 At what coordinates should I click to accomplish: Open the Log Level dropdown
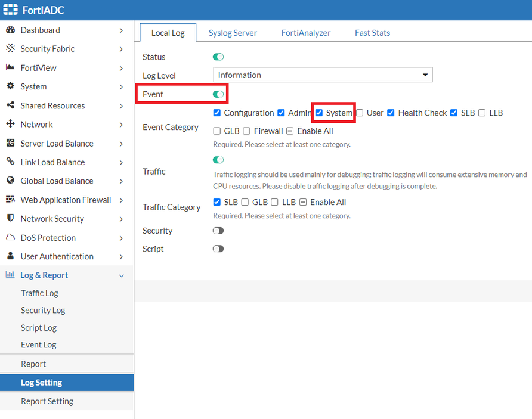pos(323,75)
